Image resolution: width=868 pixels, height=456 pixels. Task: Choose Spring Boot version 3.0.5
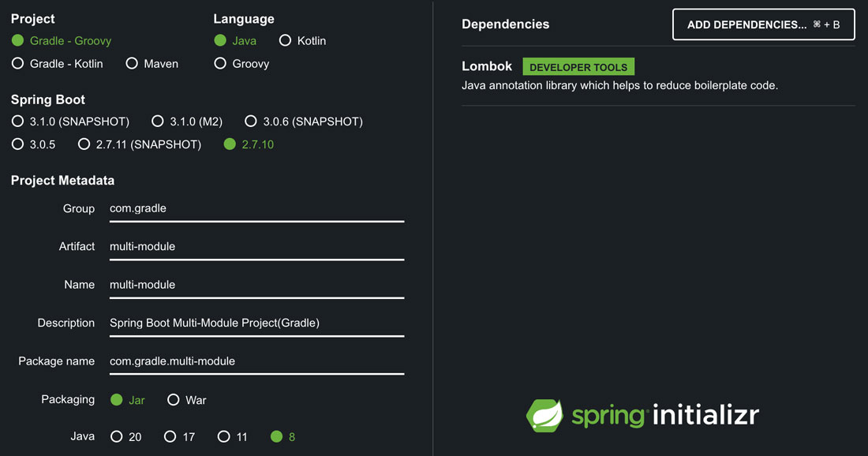[34, 144]
